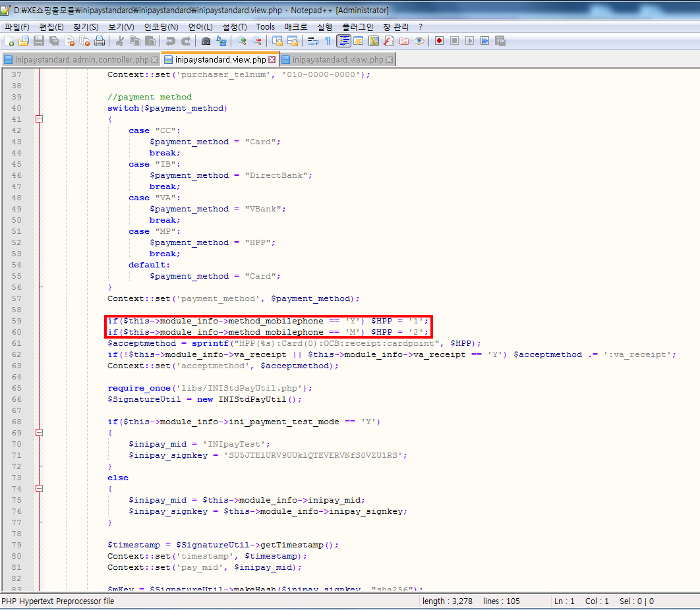Click the Close All toolbar icon
This screenshot has width=700, height=610.
tap(84, 41)
